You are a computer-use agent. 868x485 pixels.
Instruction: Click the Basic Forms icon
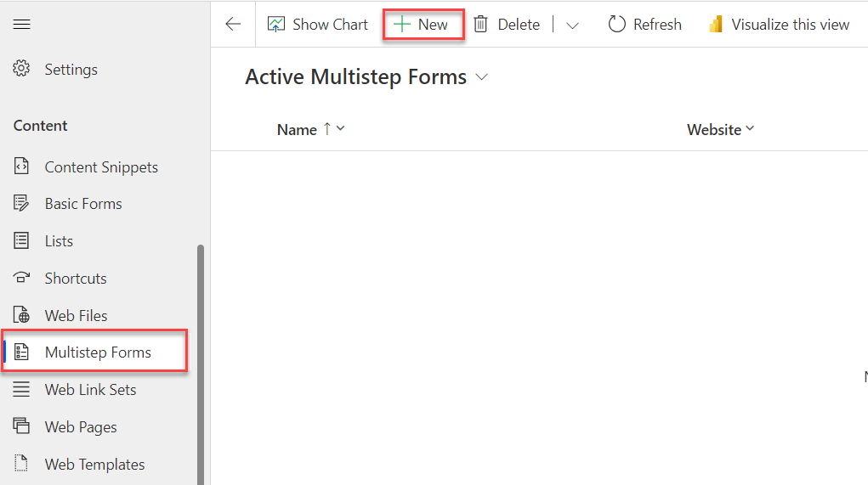pos(22,204)
